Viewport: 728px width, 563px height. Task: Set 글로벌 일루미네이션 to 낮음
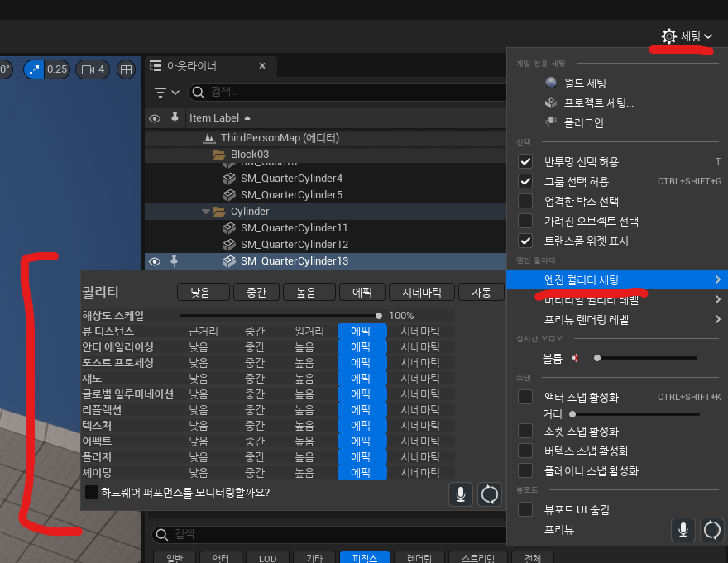(199, 394)
